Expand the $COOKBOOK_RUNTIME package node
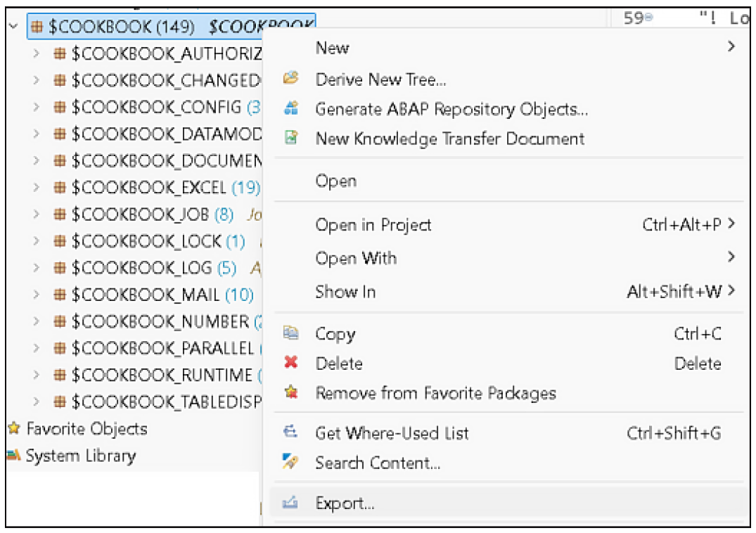756x533 pixels. click(36, 375)
